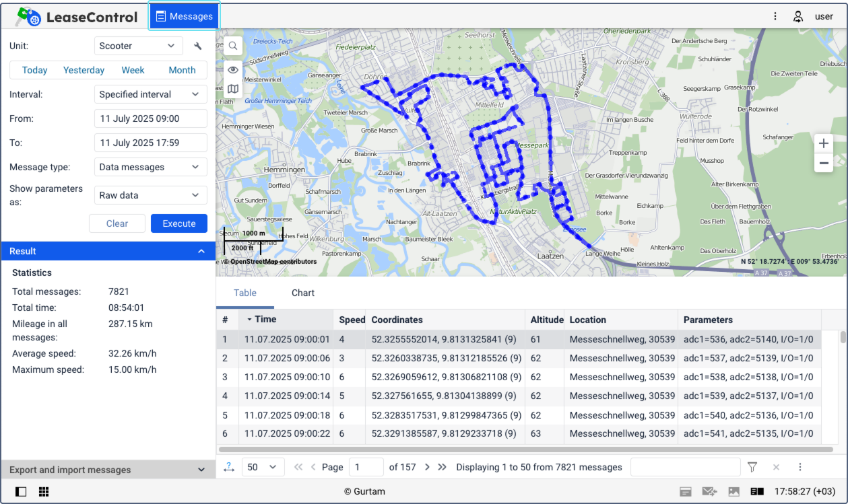Open the image icon in bottom bar
The height and width of the screenshot is (504, 848).
[x=734, y=492]
